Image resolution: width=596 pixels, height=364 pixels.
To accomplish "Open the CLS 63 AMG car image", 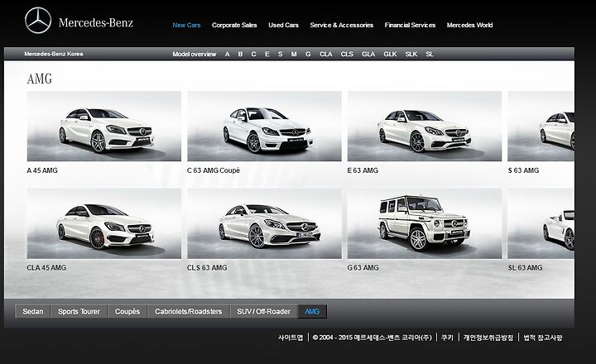I will [264, 224].
